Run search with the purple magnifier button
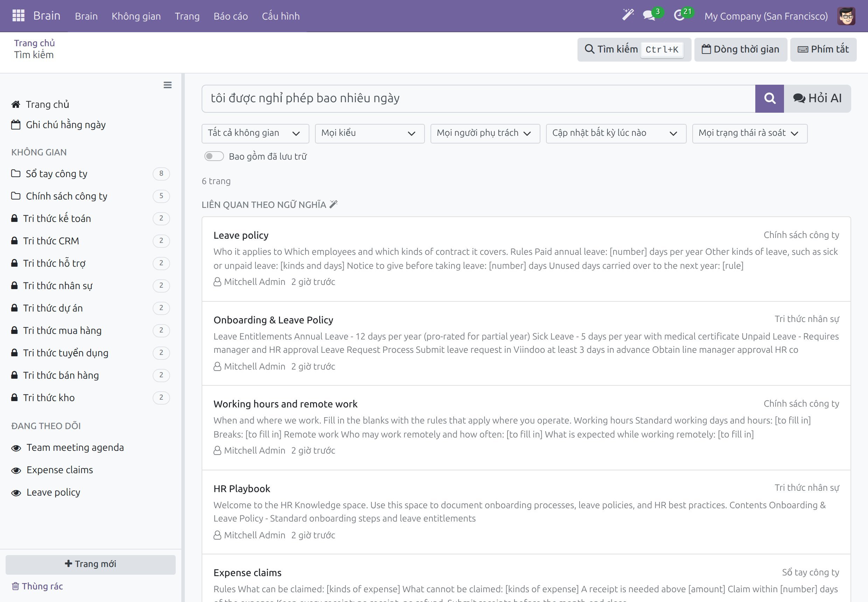 [770, 98]
